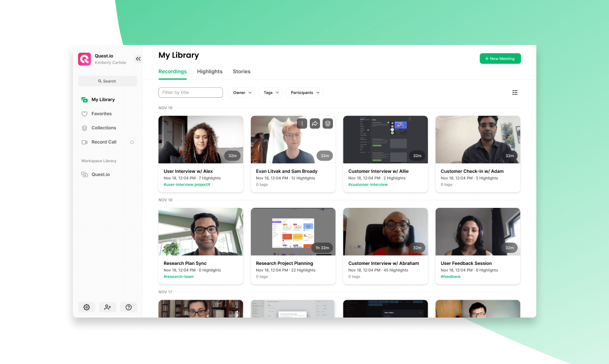Screen dimensions: 609x364
Task: Open the Owner filter dropdown
Action: click(x=241, y=92)
